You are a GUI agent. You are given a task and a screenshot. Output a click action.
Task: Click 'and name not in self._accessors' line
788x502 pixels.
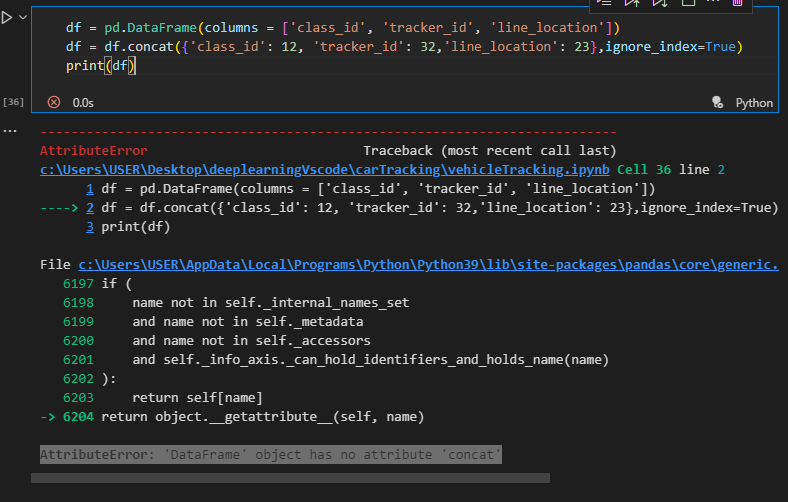point(251,341)
